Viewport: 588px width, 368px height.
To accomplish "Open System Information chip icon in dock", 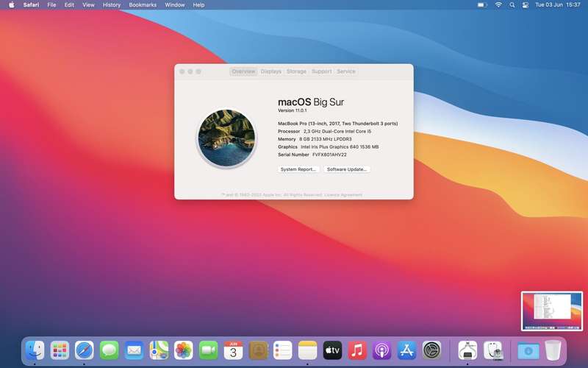I will click(467, 350).
